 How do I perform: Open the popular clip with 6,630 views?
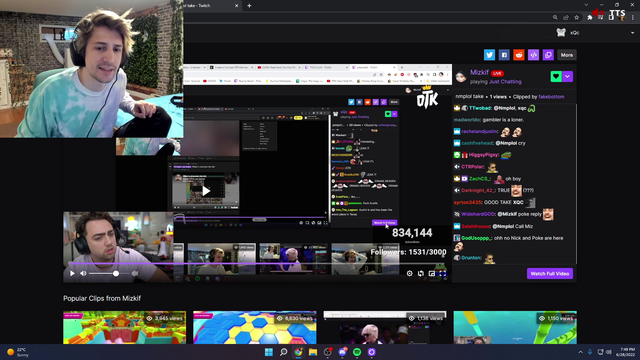255,327
